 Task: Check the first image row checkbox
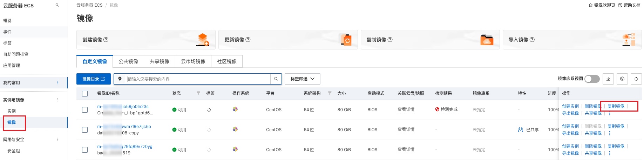[85, 110]
